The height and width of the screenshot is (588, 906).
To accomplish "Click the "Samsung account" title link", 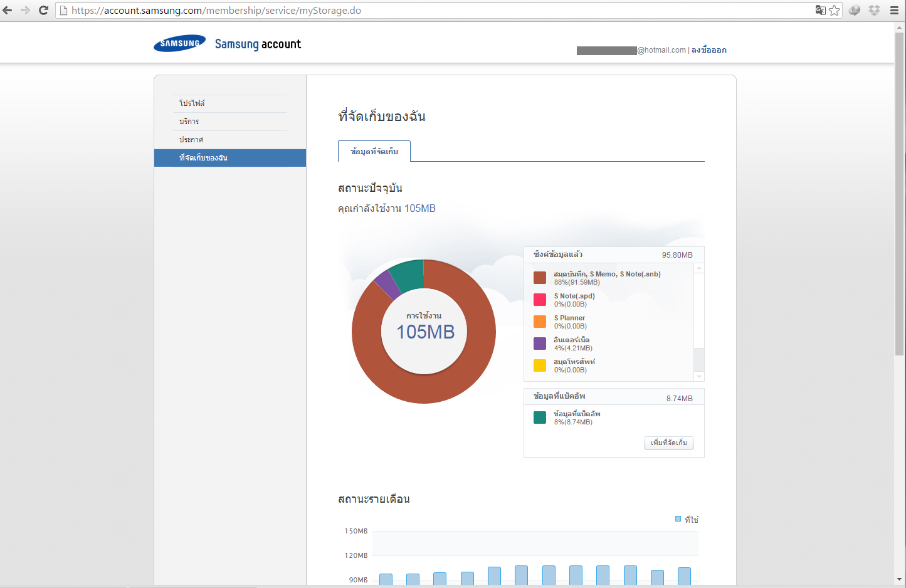I will click(258, 44).
